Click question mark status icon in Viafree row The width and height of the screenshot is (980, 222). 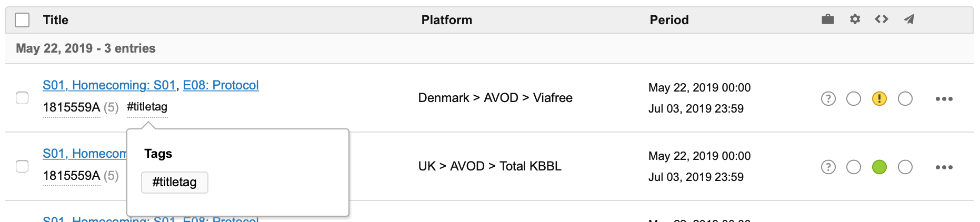pos(828,98)
